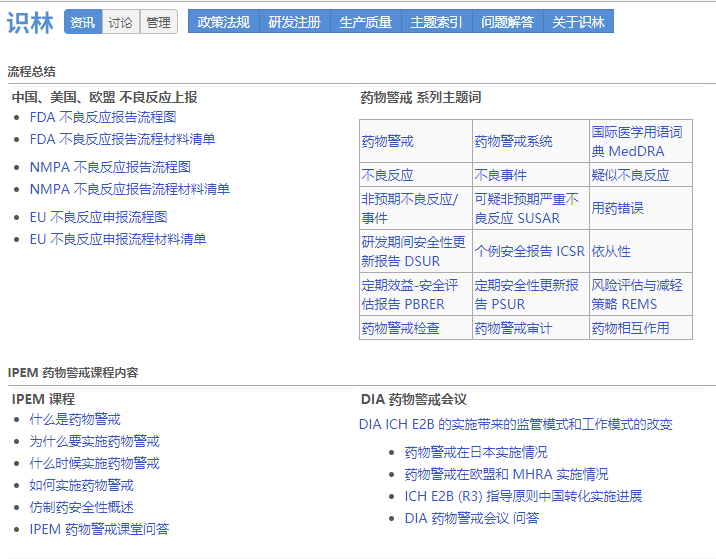Open 什么时候实施药物警戒 course link

[x=95, y=463]
